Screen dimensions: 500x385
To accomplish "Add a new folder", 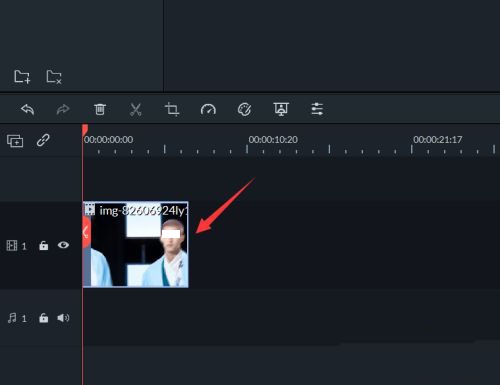I will pos(22,77).
